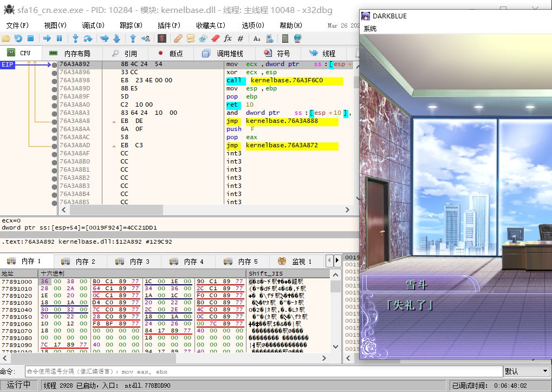This screenshot has width=552, height=392.
Task: Toggle breakpoint dot at address 76A3A898
Action: 54,81
